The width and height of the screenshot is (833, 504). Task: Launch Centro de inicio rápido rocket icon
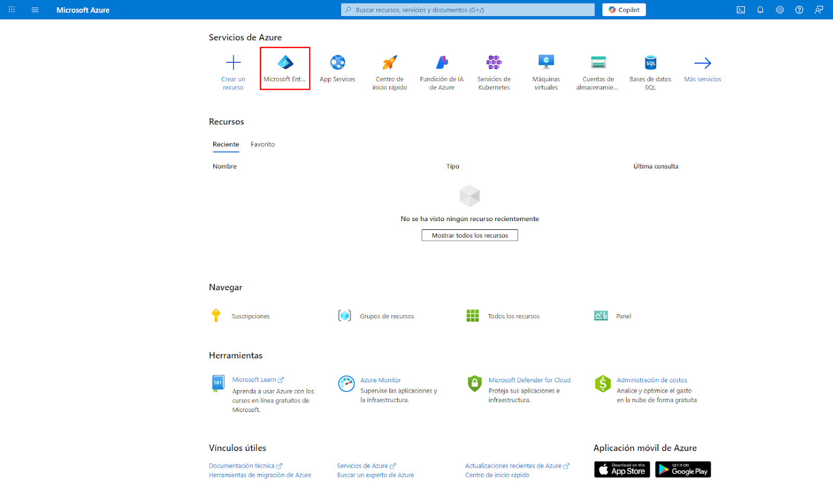(389, 63)
